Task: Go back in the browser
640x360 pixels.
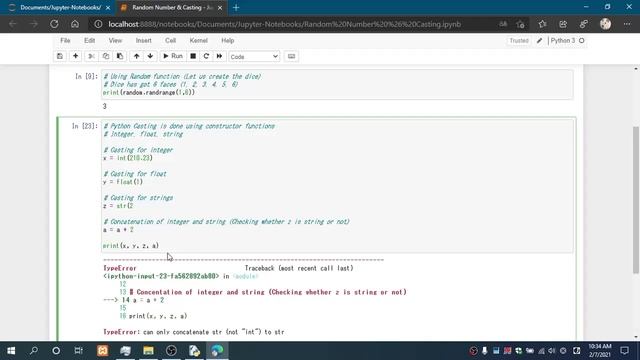Action: [13, 24]
